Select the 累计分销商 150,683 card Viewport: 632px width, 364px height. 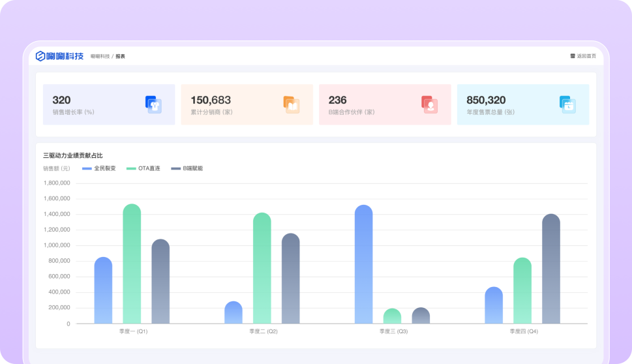pyautogui.click(x=247, y=104)
